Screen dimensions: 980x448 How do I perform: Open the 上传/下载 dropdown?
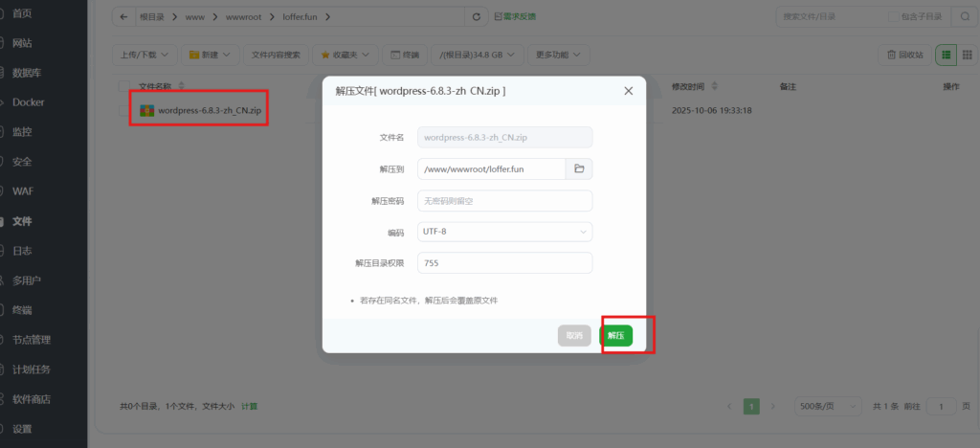pos(145,55)
